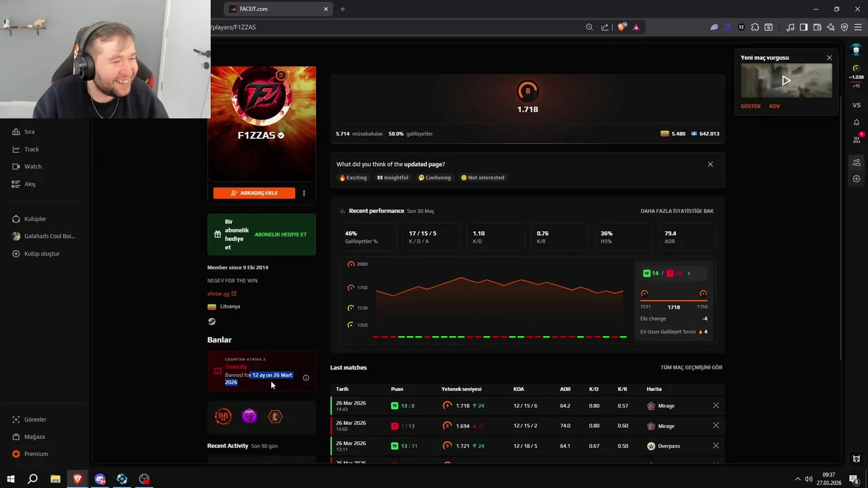The height and width of the screenshot is (488, 868).
Task: Click KOV in highlight popup
Action: [774, 106]
